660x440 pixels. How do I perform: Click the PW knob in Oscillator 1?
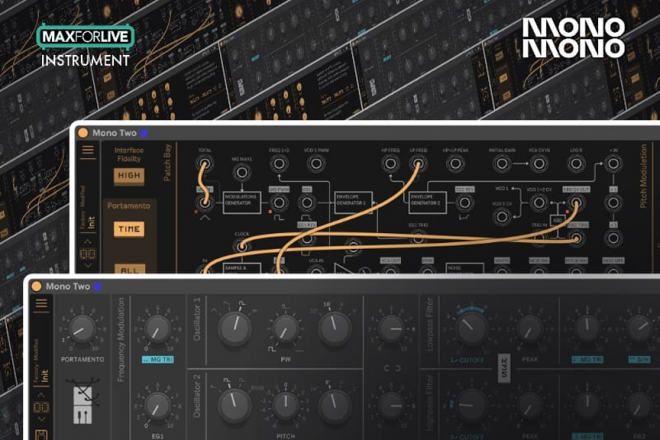(285, 330)
